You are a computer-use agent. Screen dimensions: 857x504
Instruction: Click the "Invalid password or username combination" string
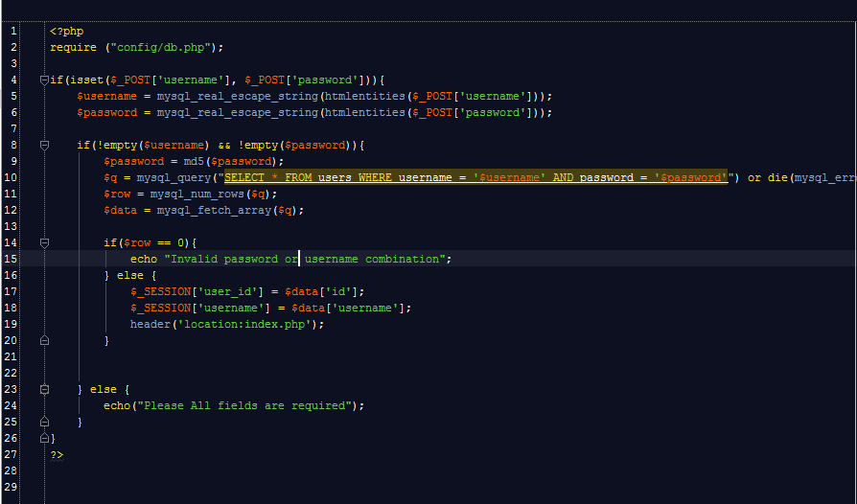[305, 259]
